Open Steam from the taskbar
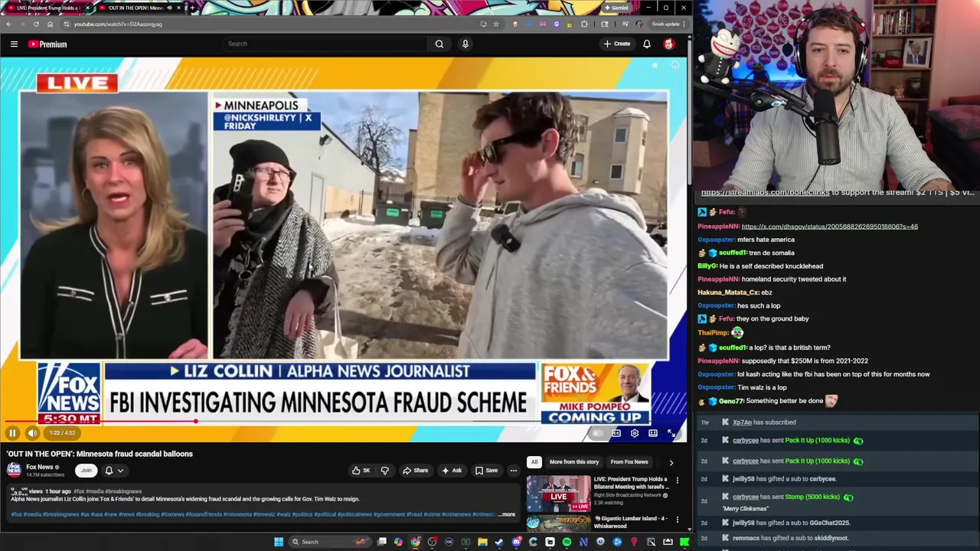The width and height of the screenshot is (980, 551). 499,542
